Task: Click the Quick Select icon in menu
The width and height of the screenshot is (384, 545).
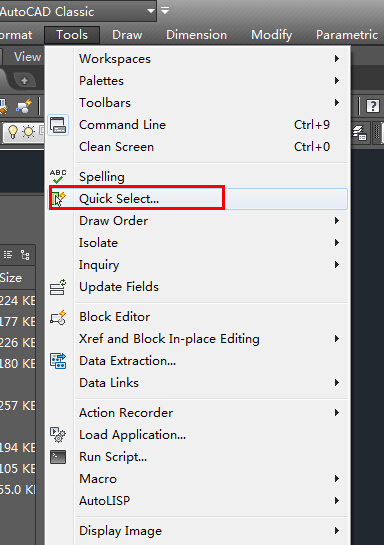Action: (x=58, y=198)
